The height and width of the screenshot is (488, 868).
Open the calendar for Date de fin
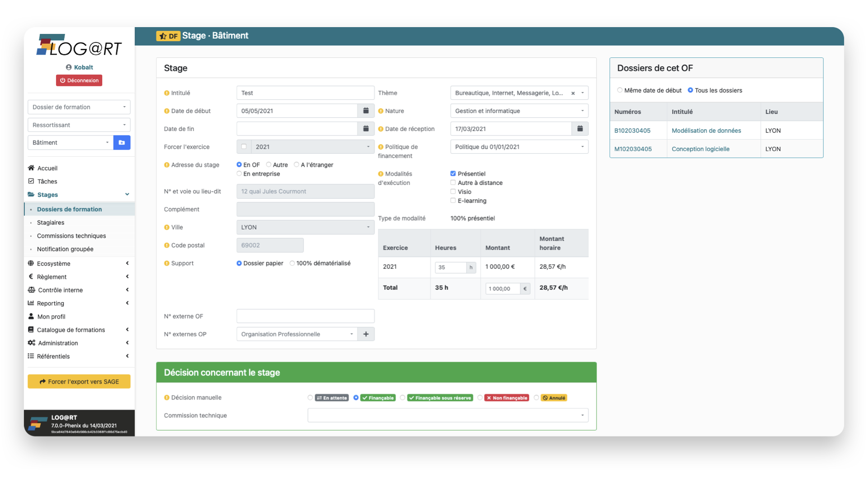click(366, 129)
